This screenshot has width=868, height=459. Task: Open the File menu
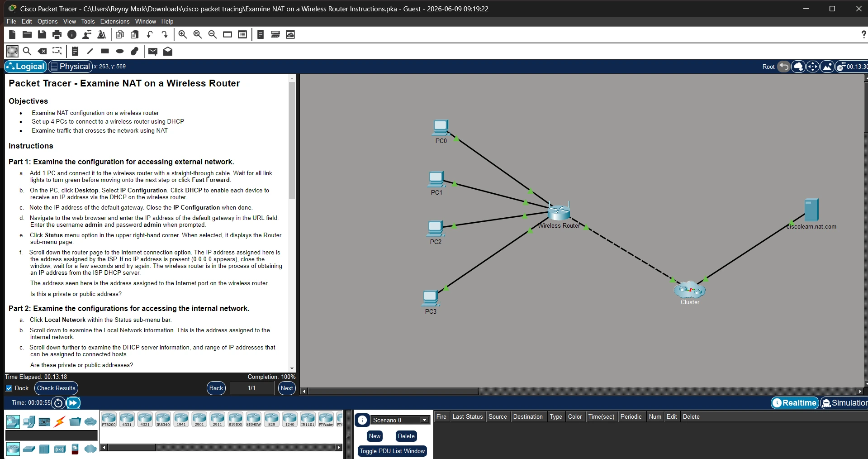click(11, 21)
